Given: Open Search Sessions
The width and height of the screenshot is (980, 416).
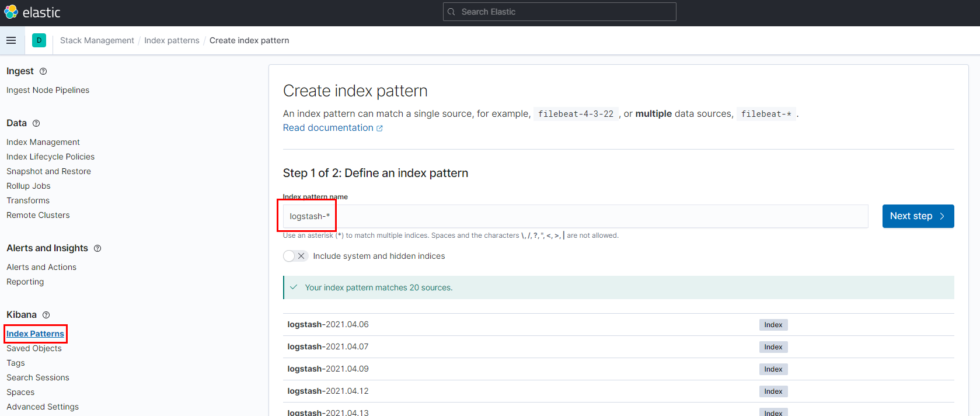Looking at the screenshot, I should pyautogui.click(x=38, y=377).
